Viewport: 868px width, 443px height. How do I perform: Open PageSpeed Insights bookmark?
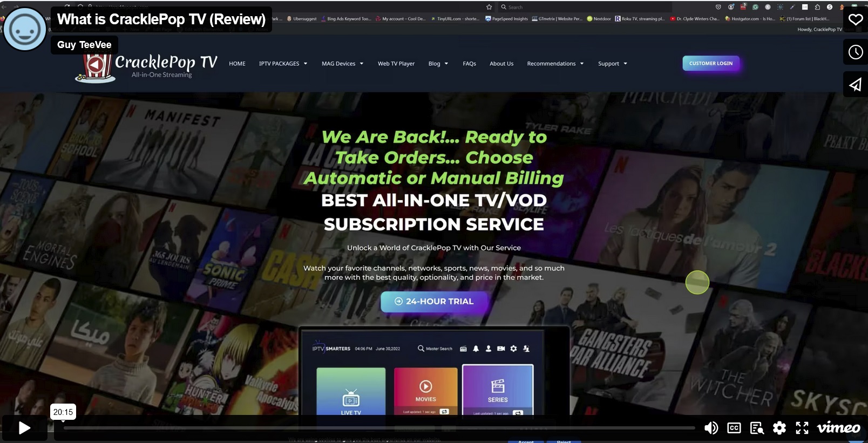point(506,19)
